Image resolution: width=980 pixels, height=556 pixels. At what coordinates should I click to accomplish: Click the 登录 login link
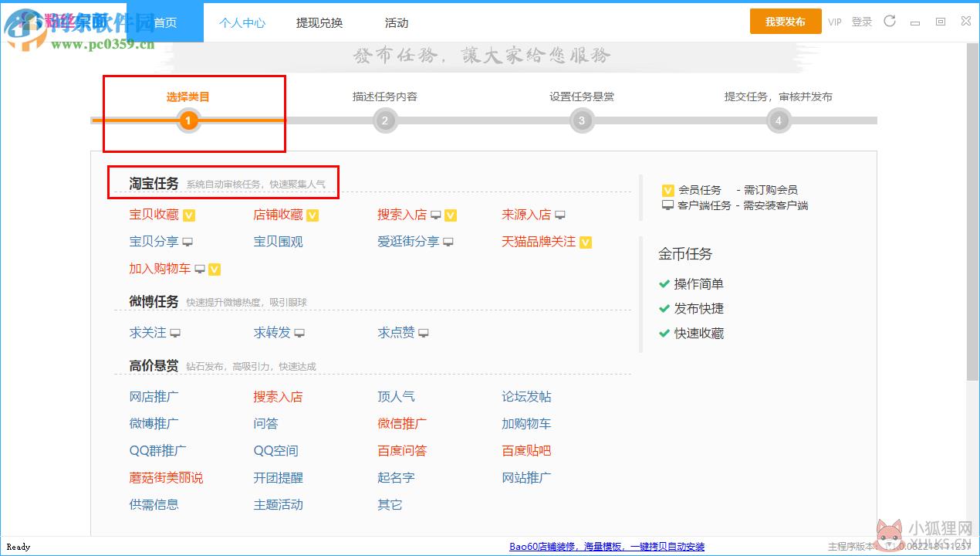862,22
